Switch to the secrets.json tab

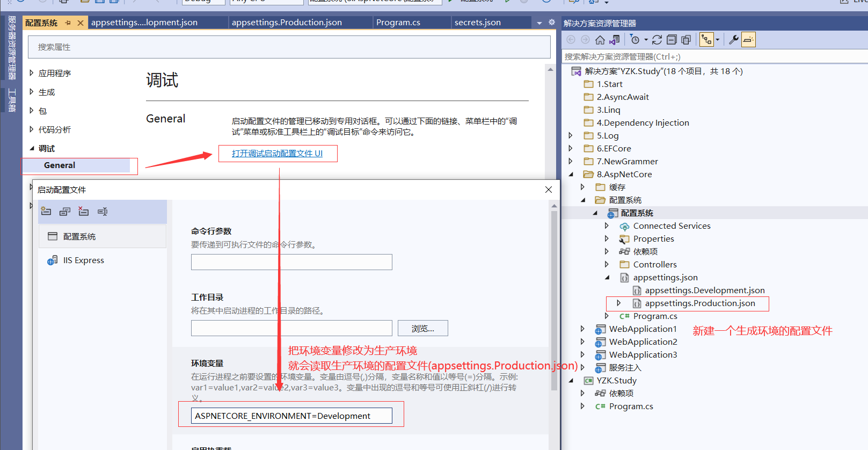(478, 23)
